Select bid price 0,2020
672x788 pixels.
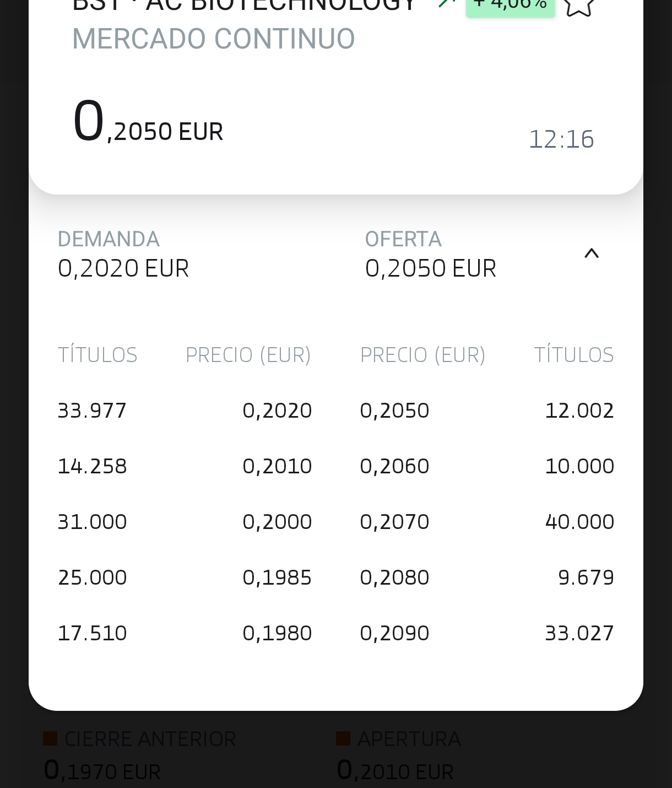pos(277,411)
